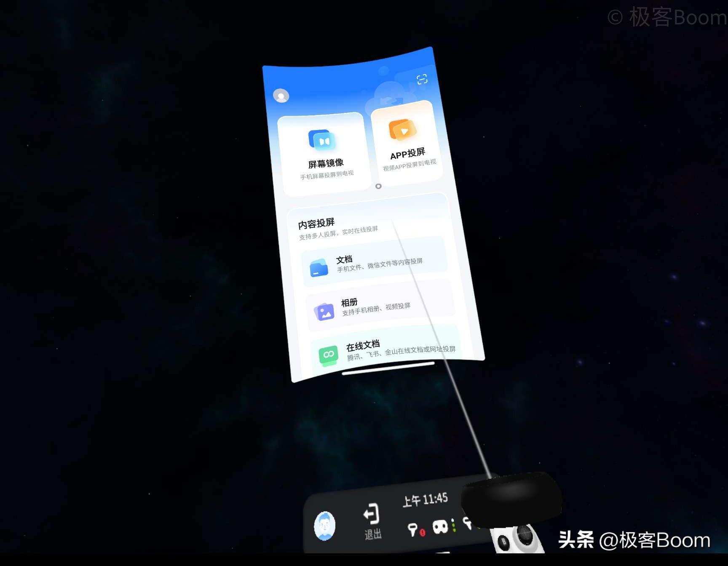Image resolution: width=728 pixels, height=566 pixels.
Task: Check the VR headset battery status icon
Action: click(x=441, y=526)
